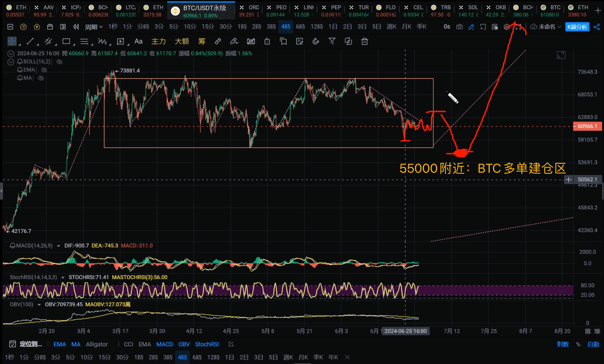604x364 pixels.
Task: Collapse the candle info row chevron
Action: point(11,53)
